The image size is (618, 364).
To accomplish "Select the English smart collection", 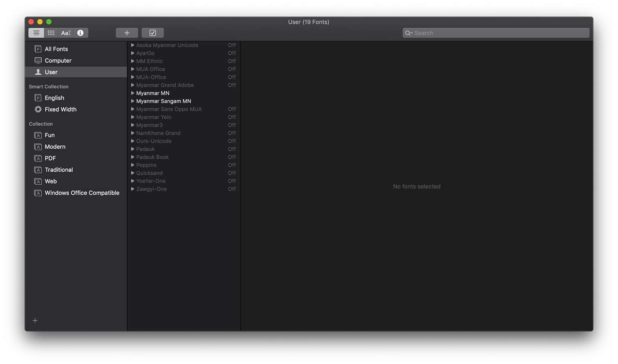I will pos(76,98).
